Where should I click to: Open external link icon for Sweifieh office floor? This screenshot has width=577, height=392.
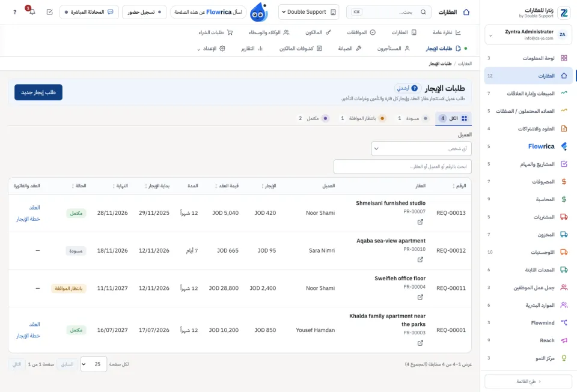coord(420,297)
